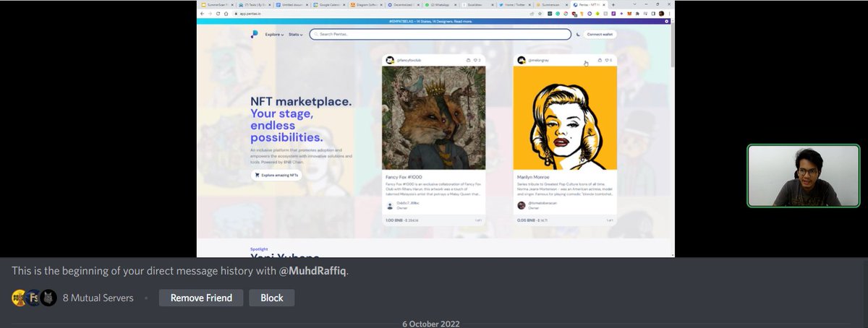Click the Fancy Fox owner avatar
This screenshot has height=328, width=868.
coord(390,205)
